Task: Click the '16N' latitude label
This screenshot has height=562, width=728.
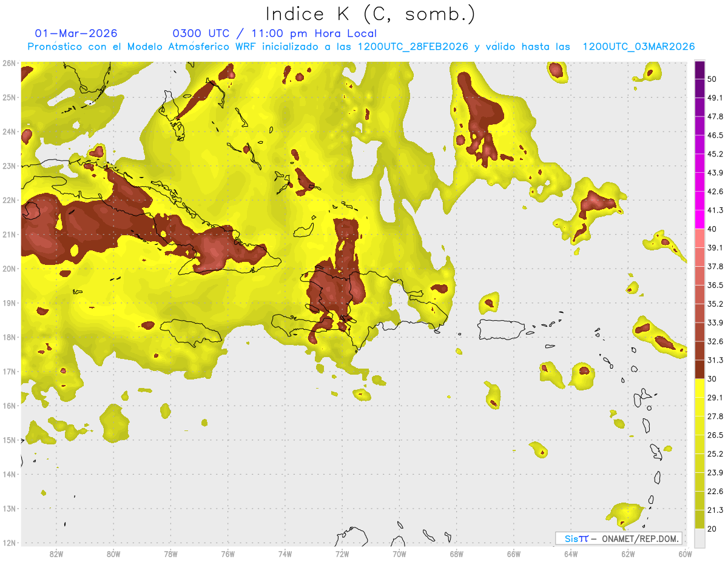Action: point(9,406)
